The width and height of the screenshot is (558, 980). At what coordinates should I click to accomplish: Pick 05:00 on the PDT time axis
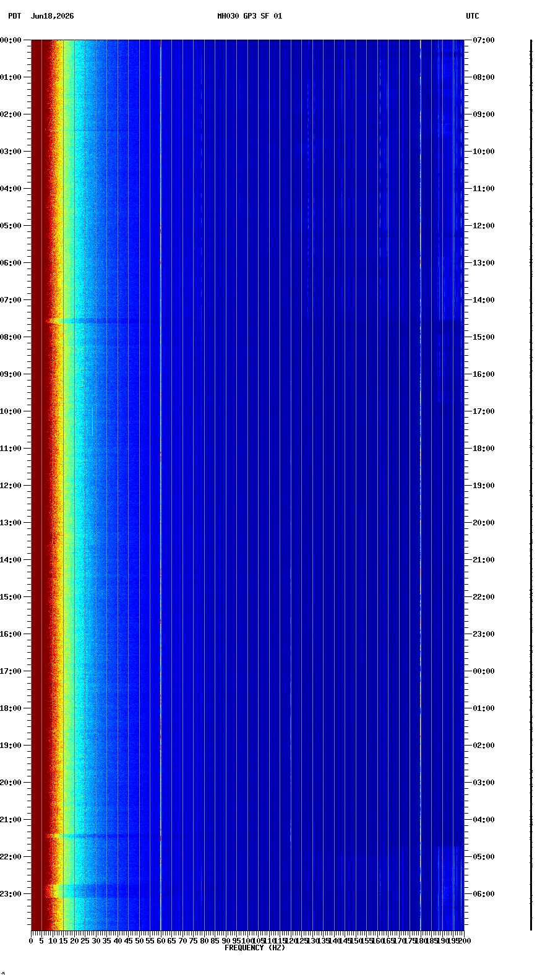11,226
